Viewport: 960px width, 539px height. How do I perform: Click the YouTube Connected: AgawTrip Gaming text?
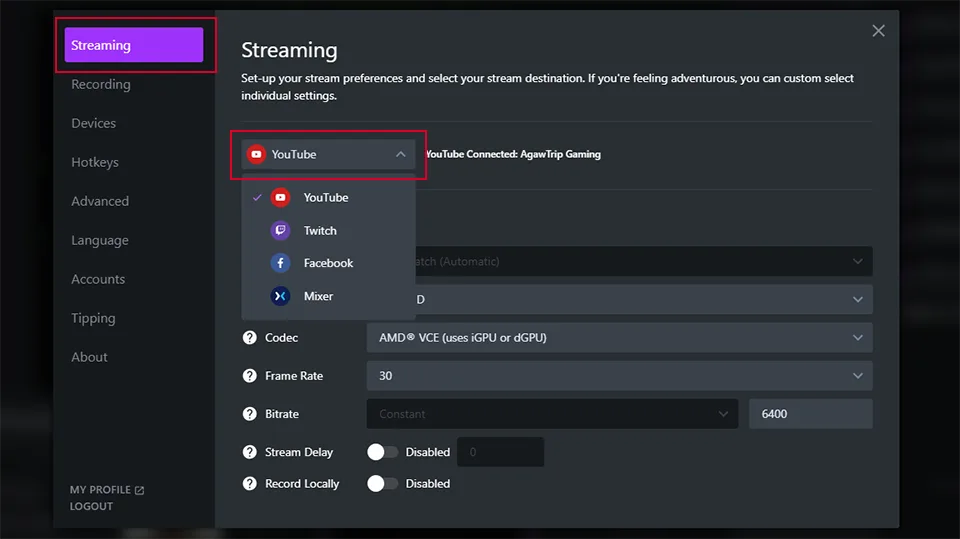(513, 154)
